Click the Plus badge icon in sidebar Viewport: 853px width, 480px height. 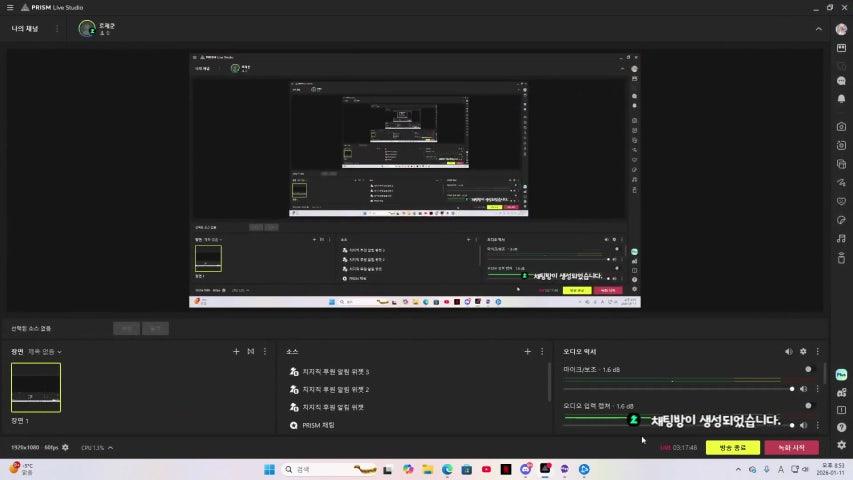[x=841, y=374]
